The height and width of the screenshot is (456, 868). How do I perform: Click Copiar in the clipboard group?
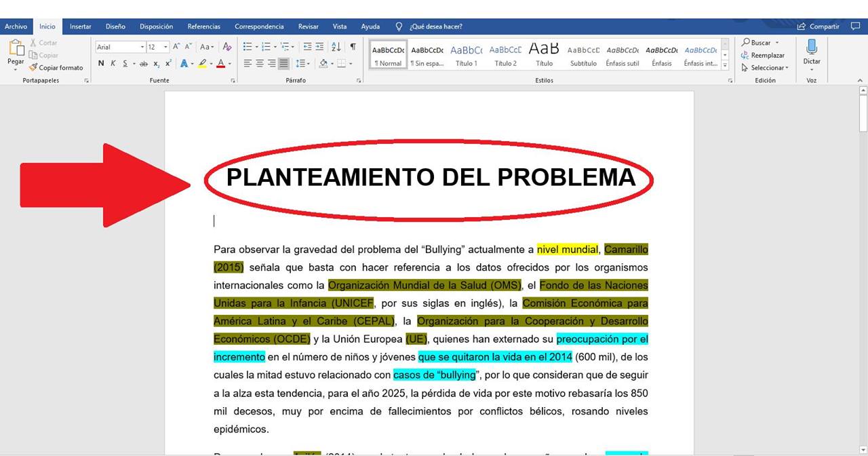click(x=43, y=55)
